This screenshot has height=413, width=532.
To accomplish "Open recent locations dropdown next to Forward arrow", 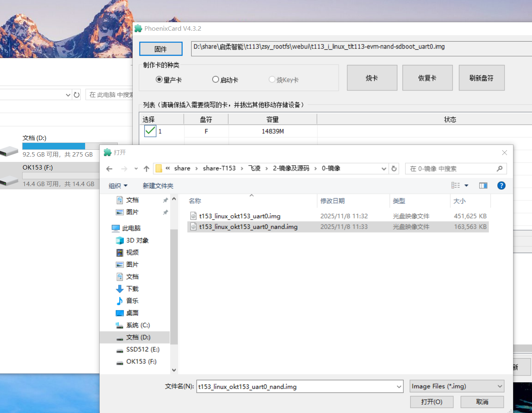I will coord(136,169).
